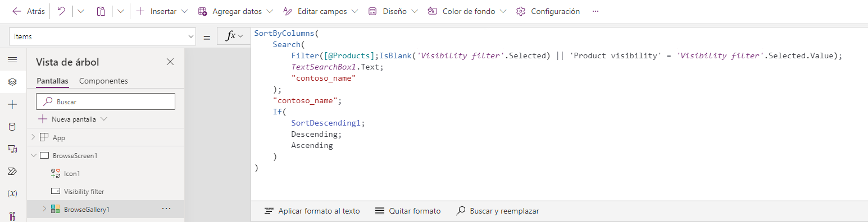Image resolution: width=868 pixels, height=222 pixels.
Task: Click Nueva pantalla button
Action: [67, 119]
